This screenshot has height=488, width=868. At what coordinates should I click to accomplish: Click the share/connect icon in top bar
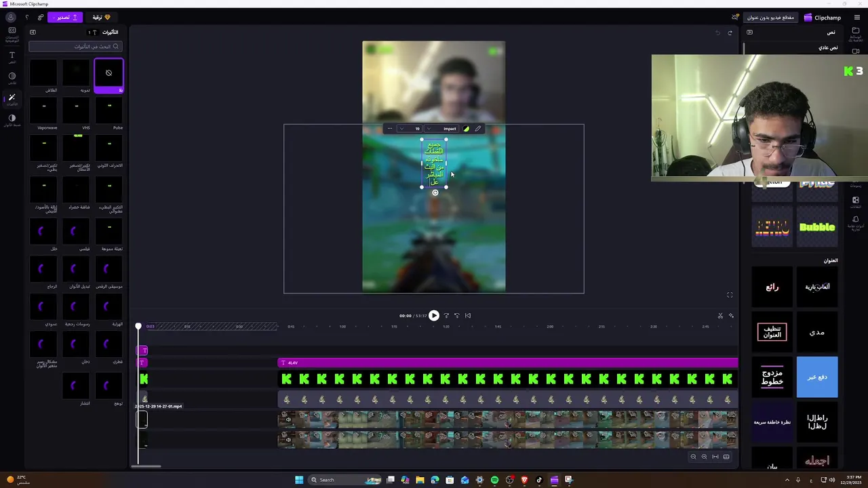[41, 17]
